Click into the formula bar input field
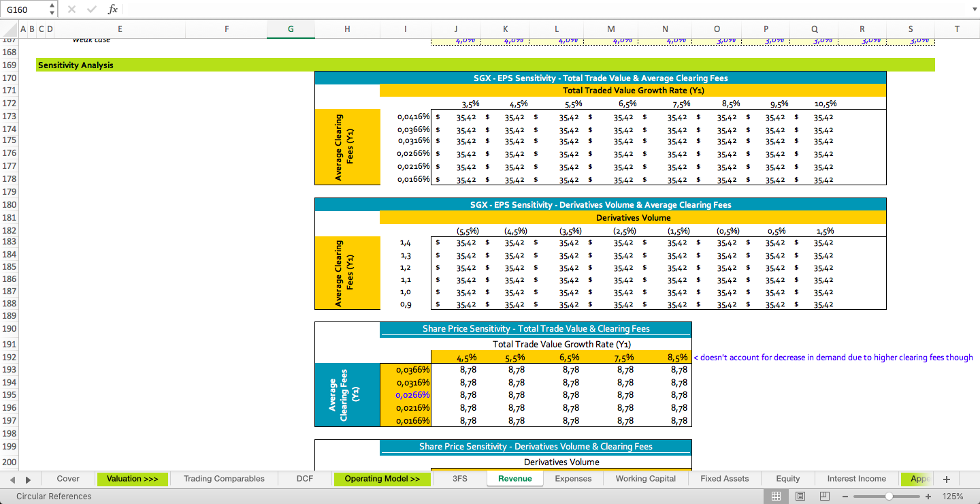 [x=544, y=10]
